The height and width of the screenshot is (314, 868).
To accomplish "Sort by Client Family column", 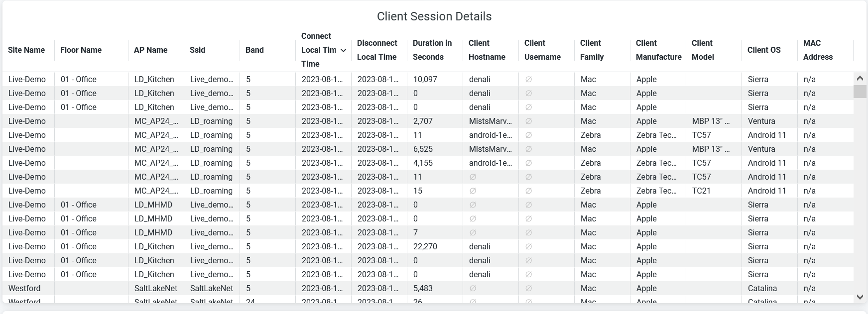I will point(592,50).
